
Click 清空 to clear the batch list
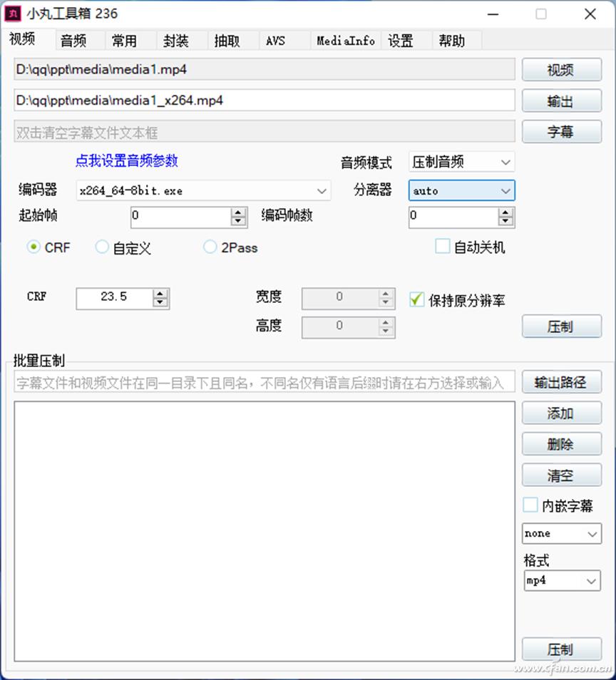(x=561, y=475)
